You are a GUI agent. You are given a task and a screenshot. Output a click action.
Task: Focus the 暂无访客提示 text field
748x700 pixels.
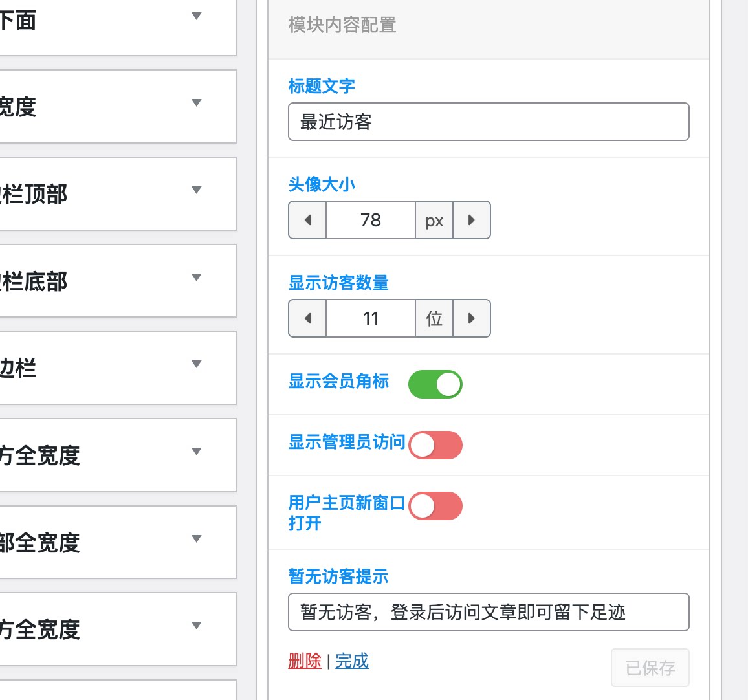pos(489,612)
